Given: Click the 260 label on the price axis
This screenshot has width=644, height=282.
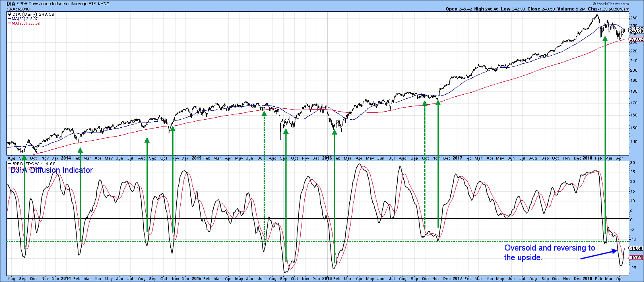Looking at the screenshot, I should coord(634,18).
